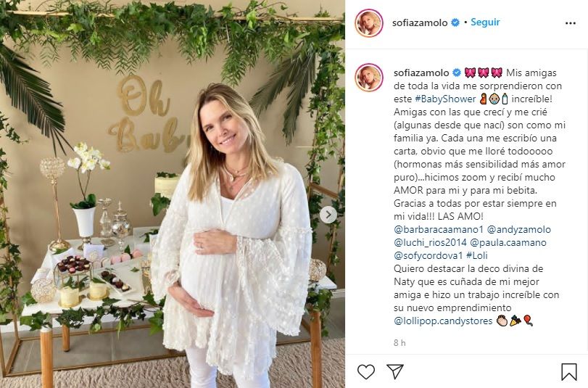Open three-dot more options menu
This screenshot has height=388, width=588.
[571, 23]
